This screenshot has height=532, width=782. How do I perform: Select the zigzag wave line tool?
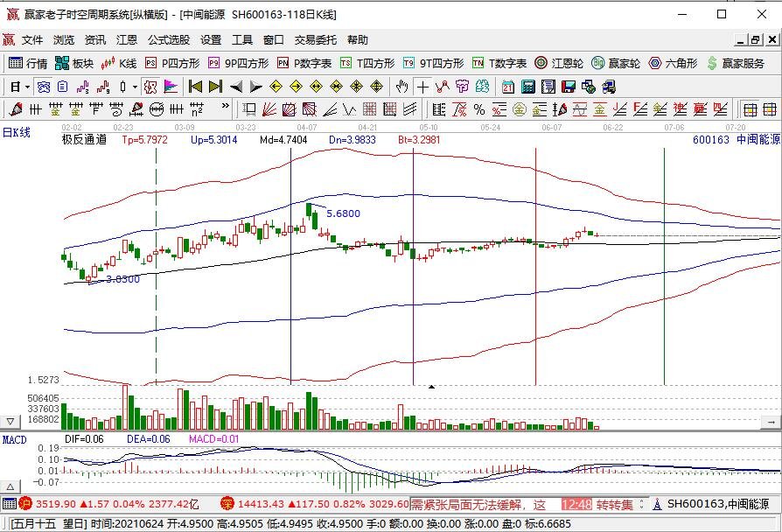350,109
